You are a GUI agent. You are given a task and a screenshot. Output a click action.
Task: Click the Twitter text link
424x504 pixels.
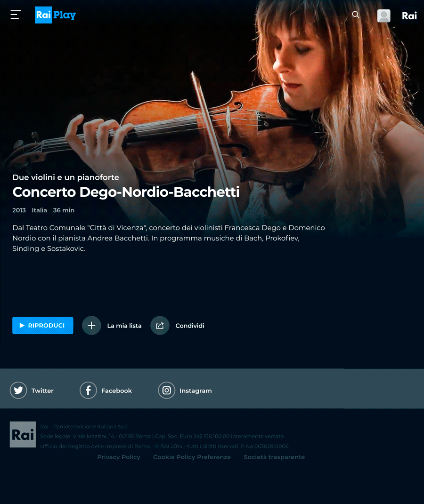click(42, 391)
